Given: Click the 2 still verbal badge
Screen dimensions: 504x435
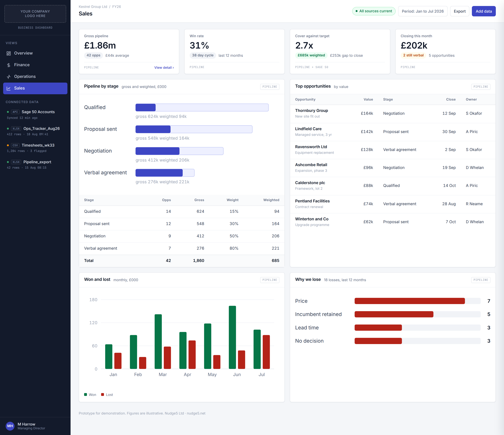Looking at the screenshot, I should tap(413, 55).
